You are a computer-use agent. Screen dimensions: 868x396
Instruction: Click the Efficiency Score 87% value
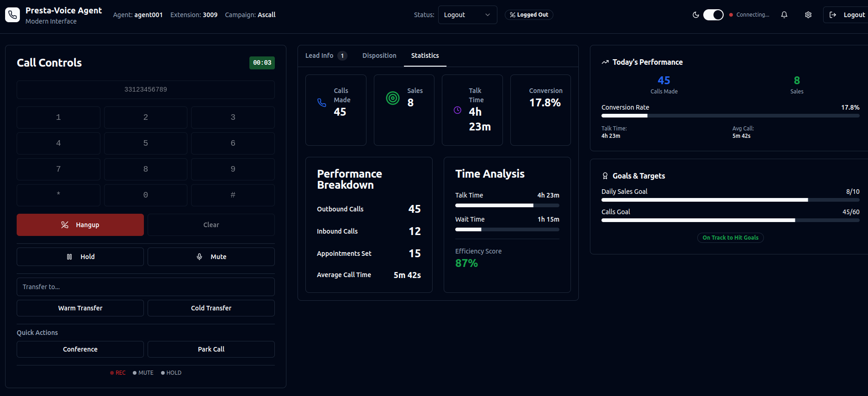(466, 263)
